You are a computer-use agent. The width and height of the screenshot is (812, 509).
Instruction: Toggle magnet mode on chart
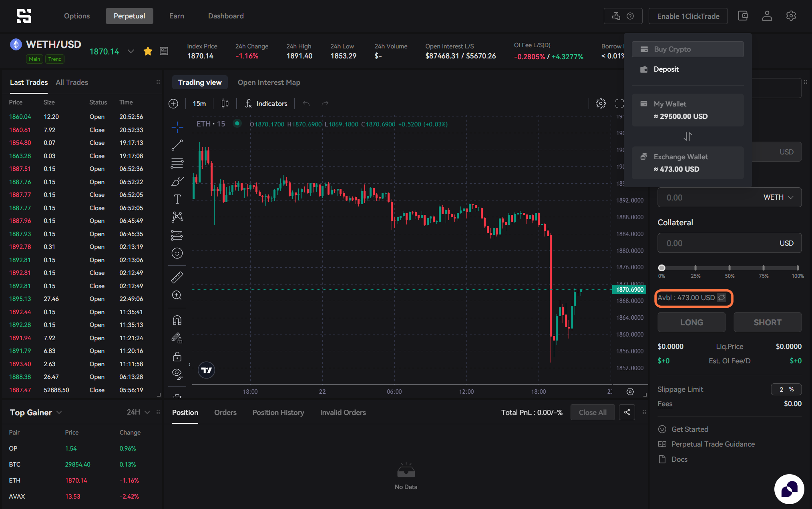coord(177,320)
